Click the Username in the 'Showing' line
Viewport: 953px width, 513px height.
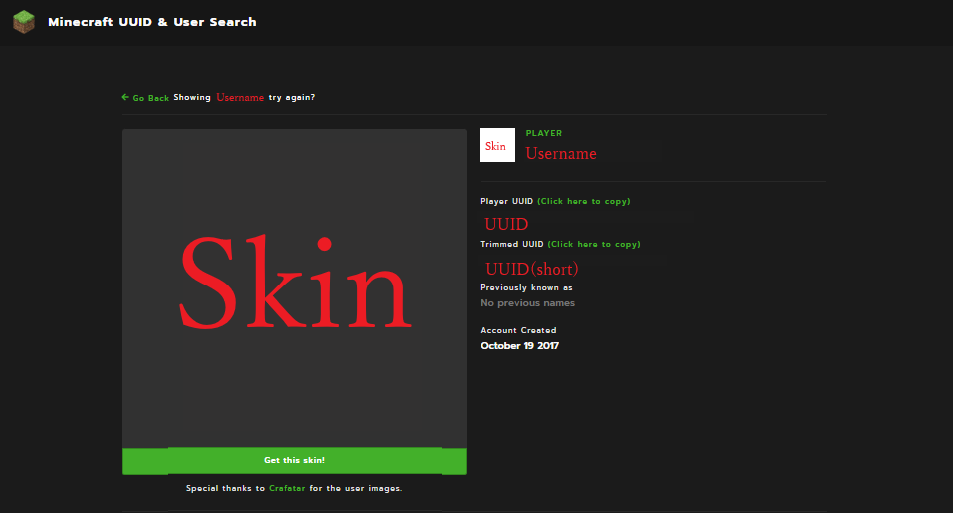tap(240, 98)
